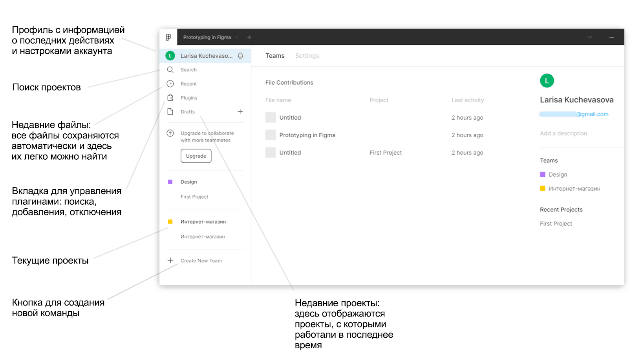The width and height of the screenshot is (644, 364).
Task: Switch to the Settings tab
Action: pyautogui.click(x=307, y=56)
